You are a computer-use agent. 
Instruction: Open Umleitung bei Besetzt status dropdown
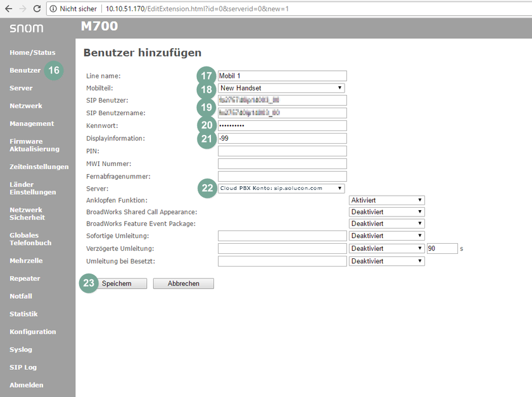[x=386, y=261]
